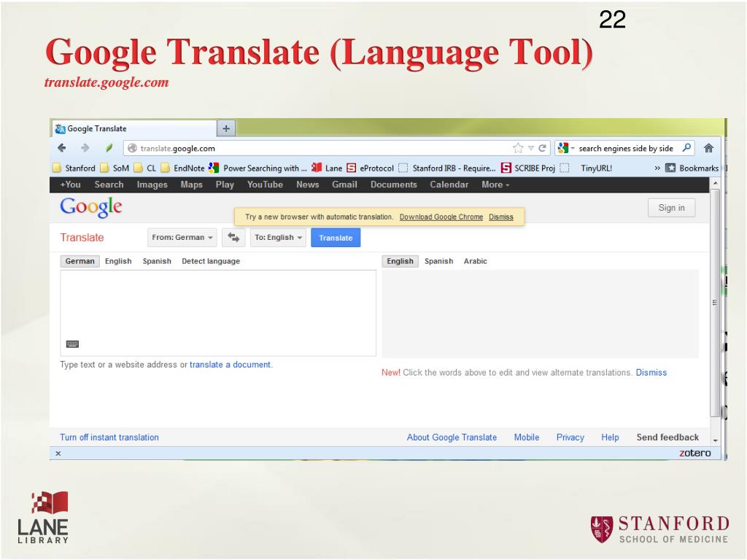The width and height of the screenshot is (747, 560).
Task: Open a new tab with plus button
Action: 226,128
